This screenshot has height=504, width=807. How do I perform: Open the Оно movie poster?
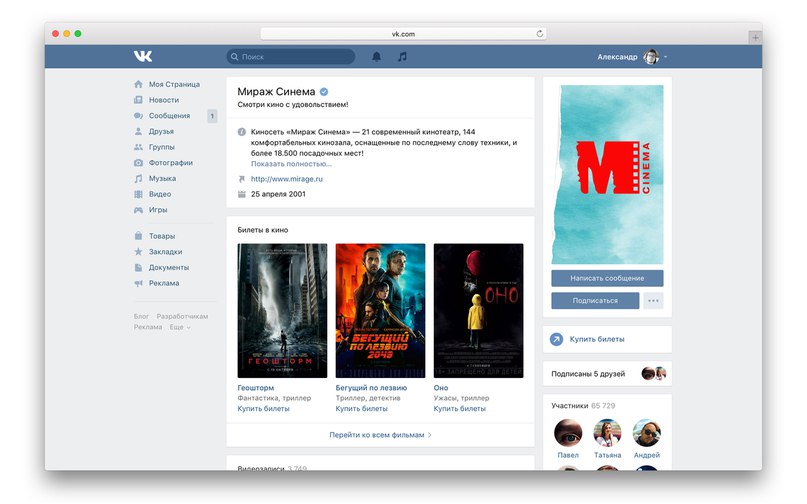[x=479, y=311]
